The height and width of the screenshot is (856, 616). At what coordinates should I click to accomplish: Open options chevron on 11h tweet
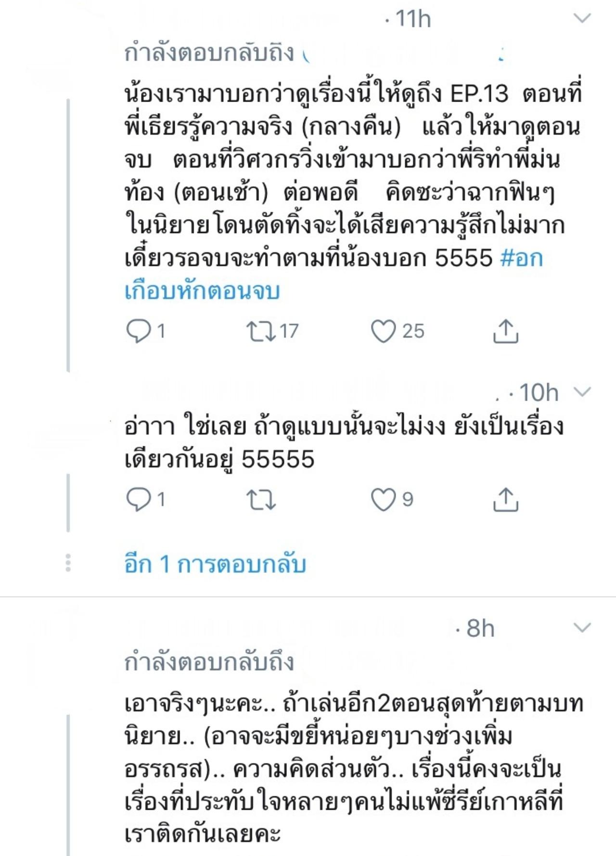pyautogui.click(x=582, y=19)
